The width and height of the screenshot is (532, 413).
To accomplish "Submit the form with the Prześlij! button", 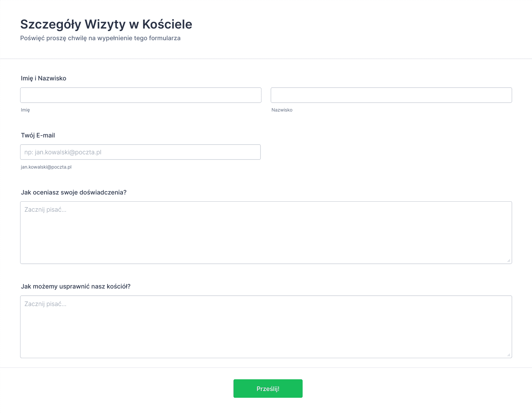I will pos(268,388).
